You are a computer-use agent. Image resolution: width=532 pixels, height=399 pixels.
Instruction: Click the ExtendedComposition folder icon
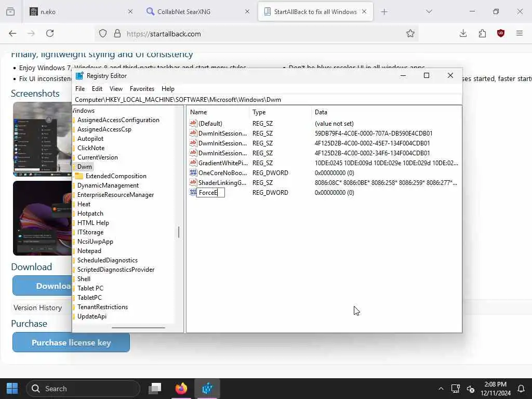point(79,176)
